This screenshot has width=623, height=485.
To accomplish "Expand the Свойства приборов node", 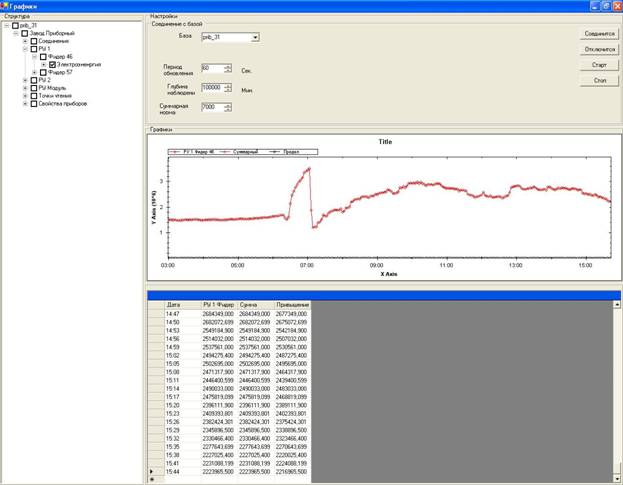I will pos(25,104).
